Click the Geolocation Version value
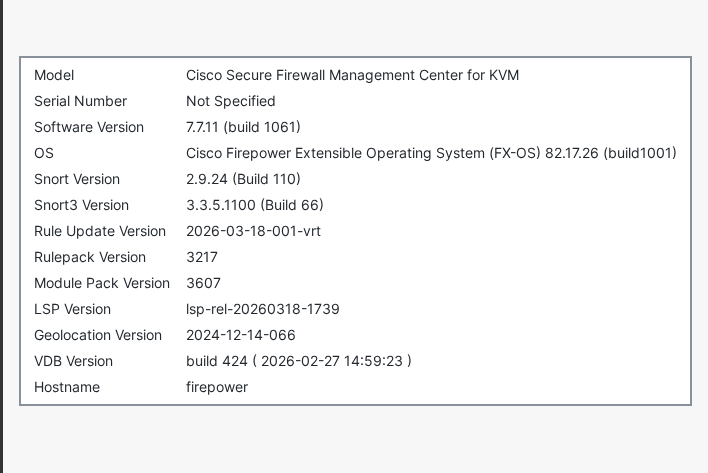This screenshot has height=473, width=708. pos(240,335)
